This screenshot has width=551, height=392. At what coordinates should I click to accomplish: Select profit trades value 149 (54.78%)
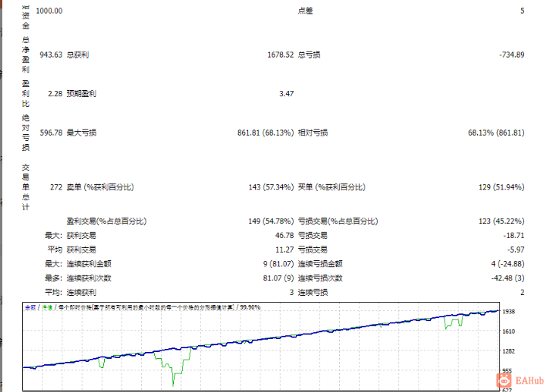(271, 221)
